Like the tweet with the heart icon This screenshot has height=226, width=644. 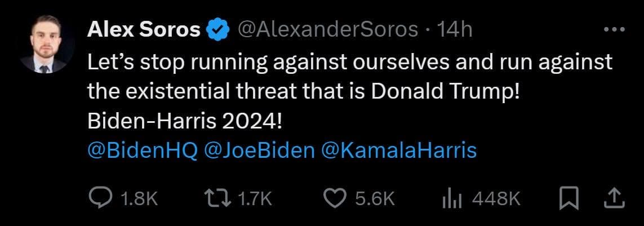click(336, 197)
